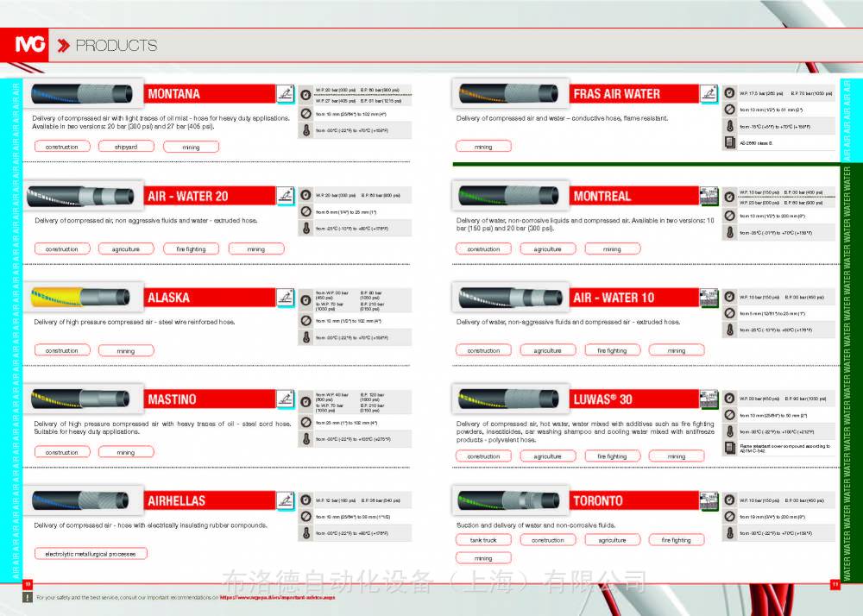Click the thermometer icon in LUWAS 30 specs

coord(729,432)
